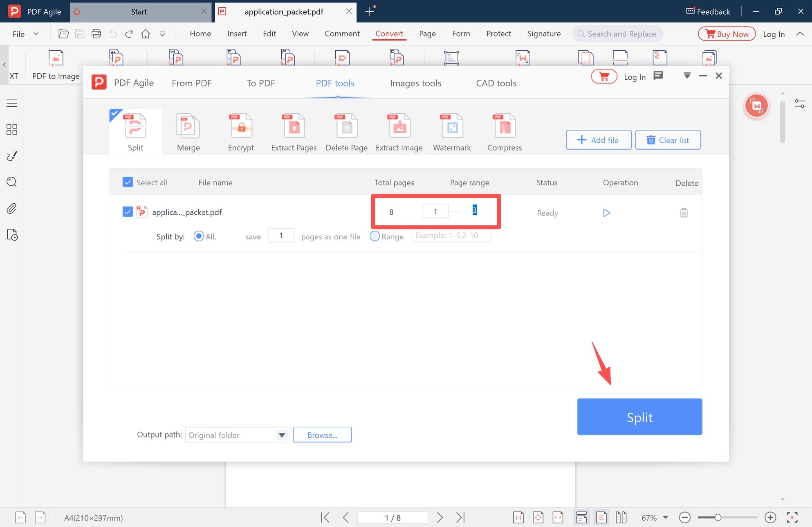Select the Range split radio button

[x=375, y=236]
